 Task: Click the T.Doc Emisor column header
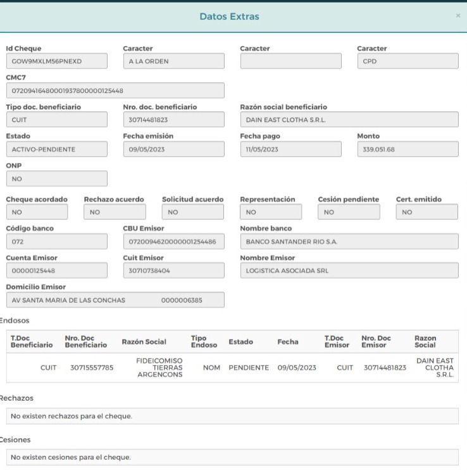(337, 341)
